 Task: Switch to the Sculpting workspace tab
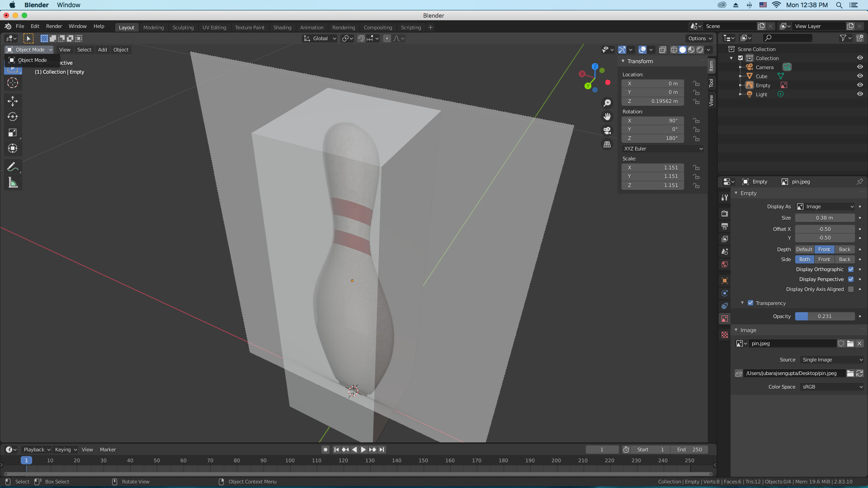pos(183,28)
